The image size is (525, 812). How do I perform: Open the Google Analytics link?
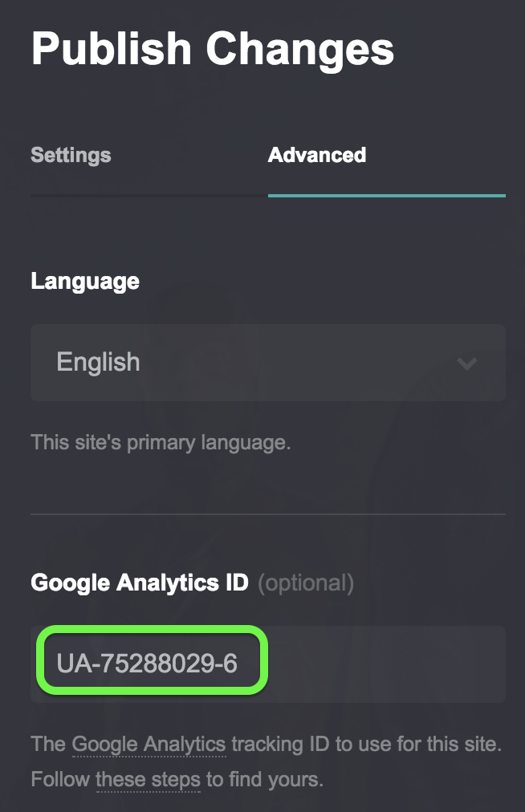click(149, 745)
